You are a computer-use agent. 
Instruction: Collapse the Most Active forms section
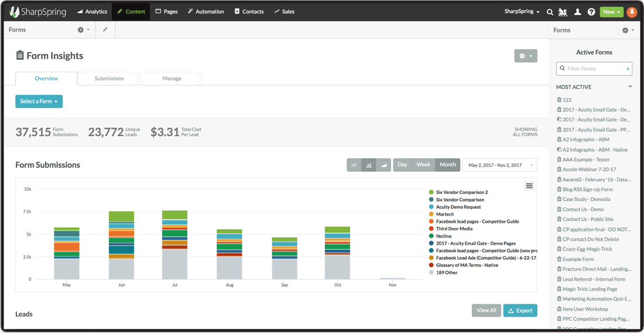click(x=630, y=87)
